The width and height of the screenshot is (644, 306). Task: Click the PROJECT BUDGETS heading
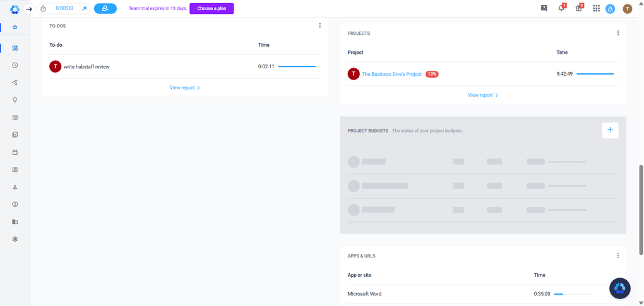[x=368, y=131]
